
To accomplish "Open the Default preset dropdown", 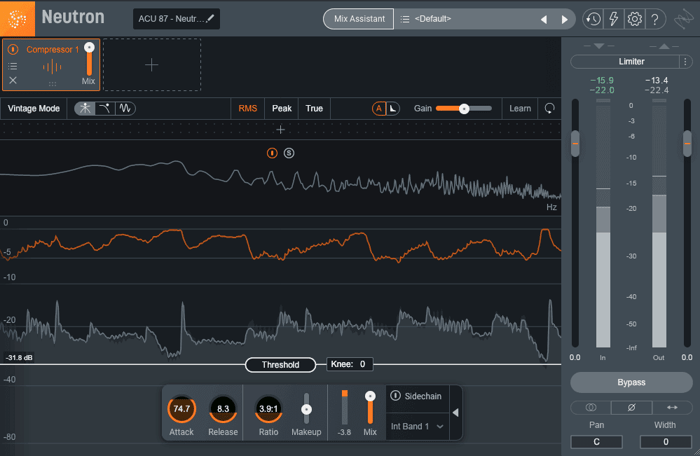I will pyautogui.click(x=467, y=19).
